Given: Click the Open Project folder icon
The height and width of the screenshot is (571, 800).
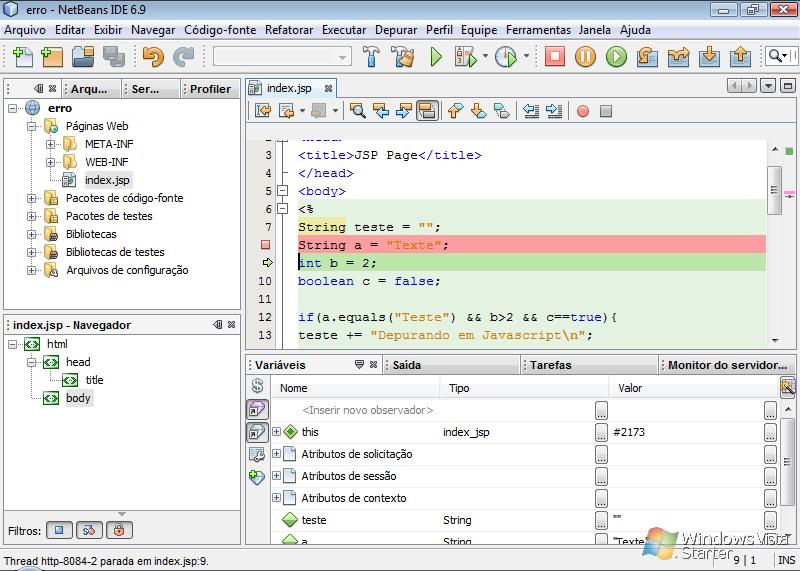Looking at the screenshot, I should [x=83, y=56].
